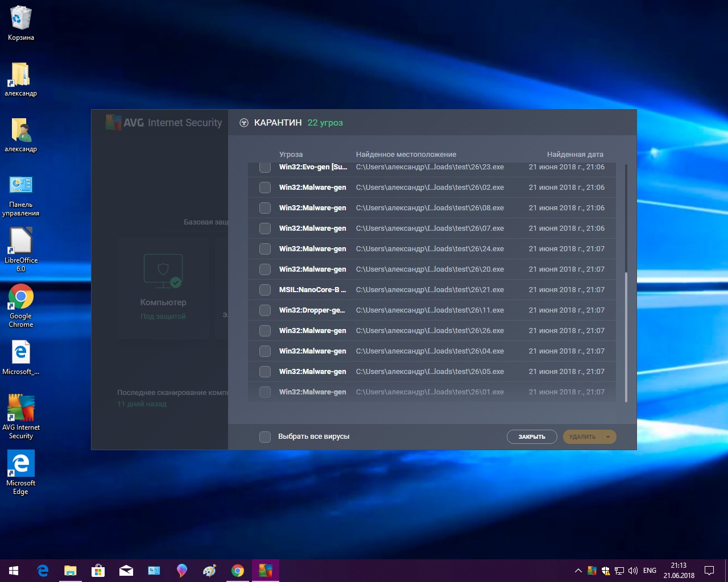The height and width of the screenshot is (582, 728).
Task: Click the Закрыть button
Action: [x=532, y=436]
